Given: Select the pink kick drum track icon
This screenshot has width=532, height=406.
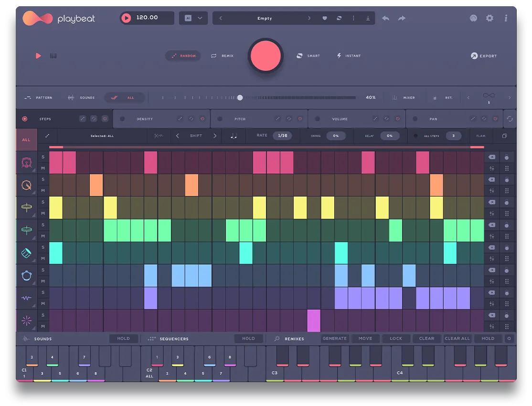Looking at the screenshot, I should tap(26, 162).
